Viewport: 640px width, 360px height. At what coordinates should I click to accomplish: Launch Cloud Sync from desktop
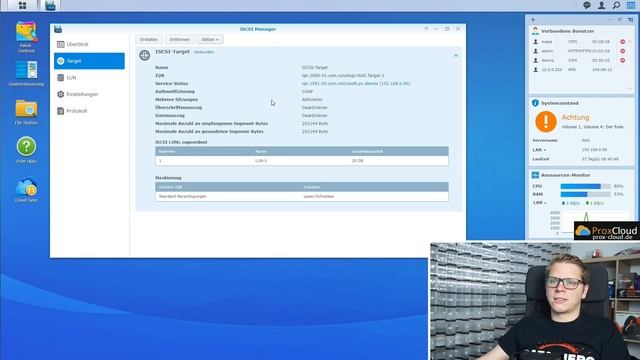click(26, 189)
